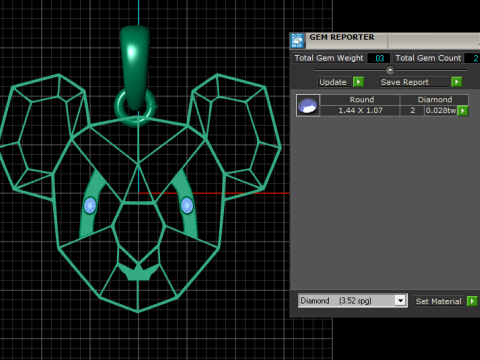Click the 0.028tw weight cell
Image resolution: width=480 pixels, height=360 pixels.
coord(441,111)
